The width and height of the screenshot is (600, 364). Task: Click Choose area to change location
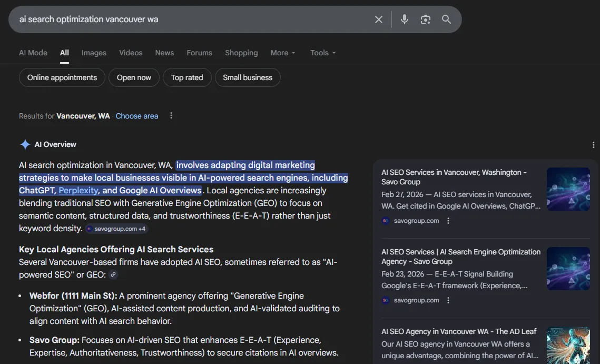tap(136, 115)
